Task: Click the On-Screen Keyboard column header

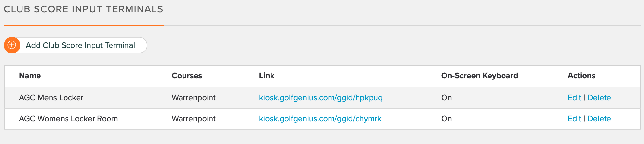Action: point(479,76)
